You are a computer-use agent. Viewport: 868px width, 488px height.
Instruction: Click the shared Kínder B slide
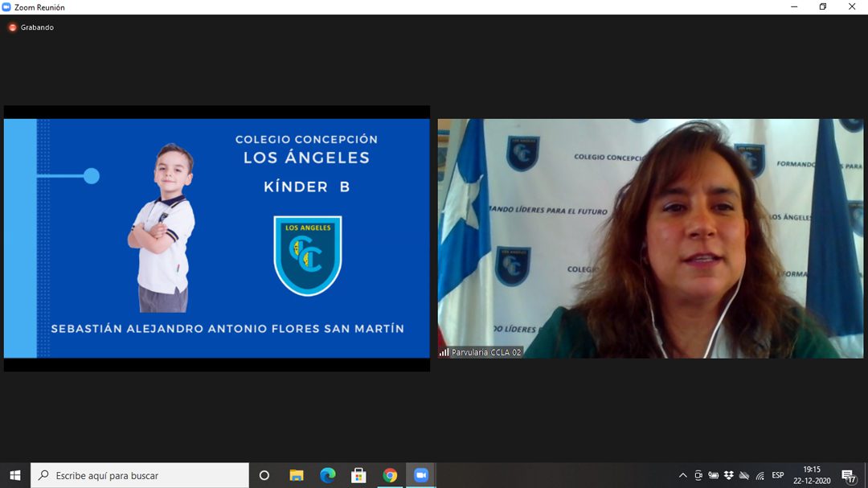point(217,238)
